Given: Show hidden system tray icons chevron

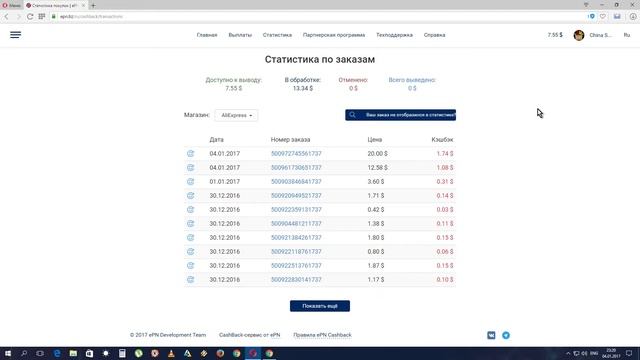Looking at the screenshot, I should point(568,353).
